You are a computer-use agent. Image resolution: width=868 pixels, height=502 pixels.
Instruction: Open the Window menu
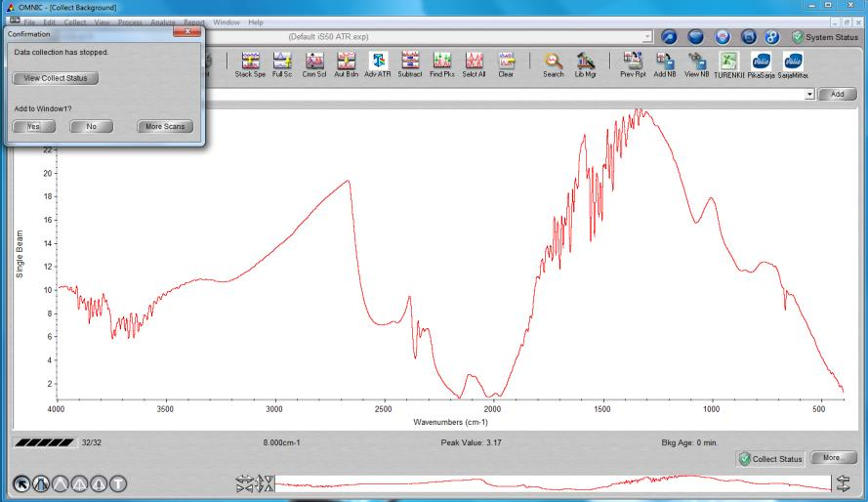click(227, 22)
